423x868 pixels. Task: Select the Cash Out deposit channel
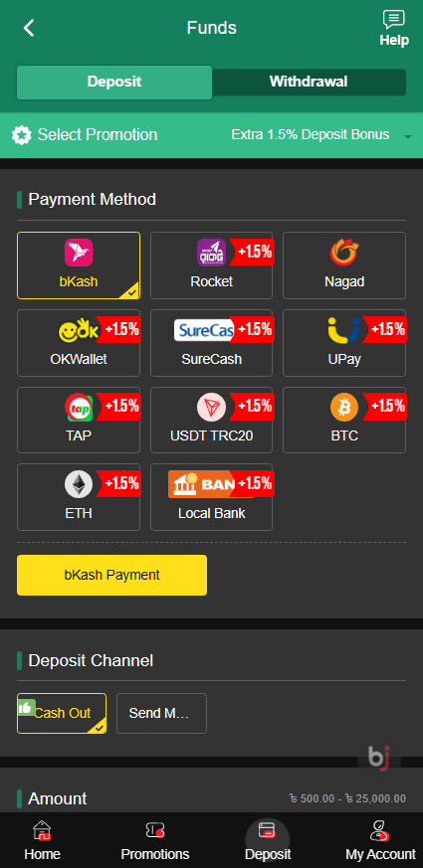62,713
